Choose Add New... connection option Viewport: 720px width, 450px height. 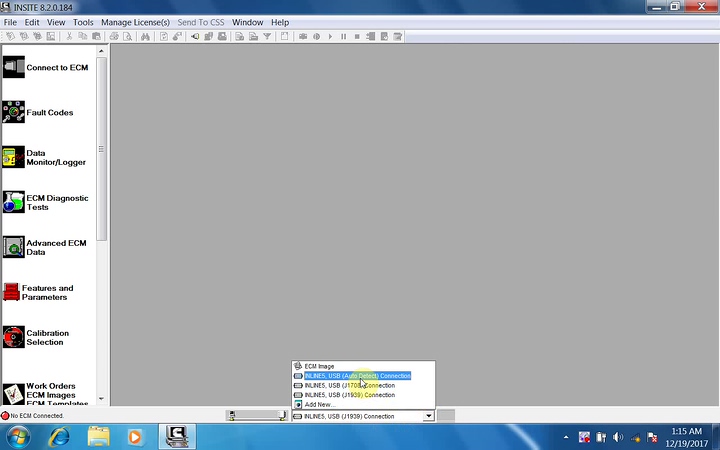(x=363, y=405)
